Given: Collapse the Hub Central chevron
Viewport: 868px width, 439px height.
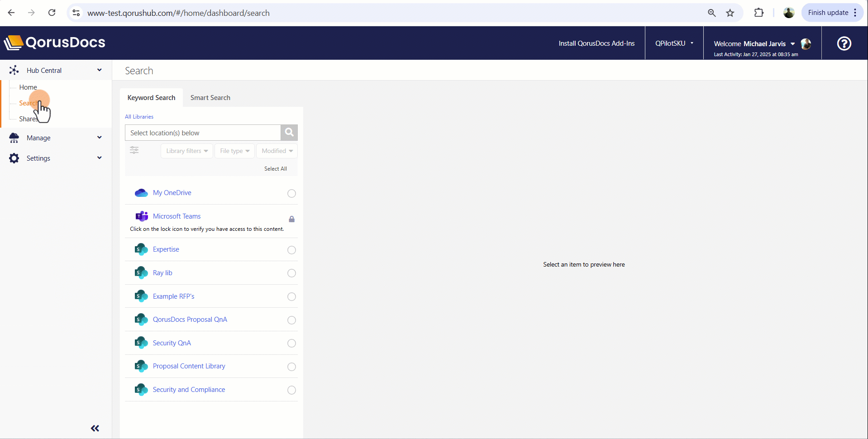Looking at the screenshot, I should point(100,70).
